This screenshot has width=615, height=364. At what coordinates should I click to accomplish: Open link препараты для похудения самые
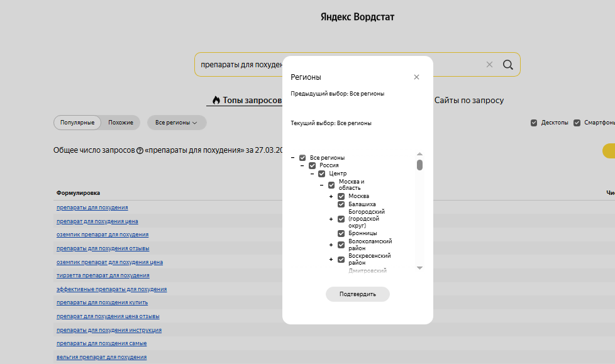(x=102, y=343)
